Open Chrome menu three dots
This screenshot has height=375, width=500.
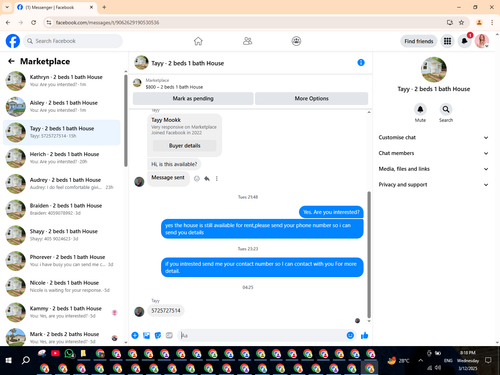coord(492,22)
